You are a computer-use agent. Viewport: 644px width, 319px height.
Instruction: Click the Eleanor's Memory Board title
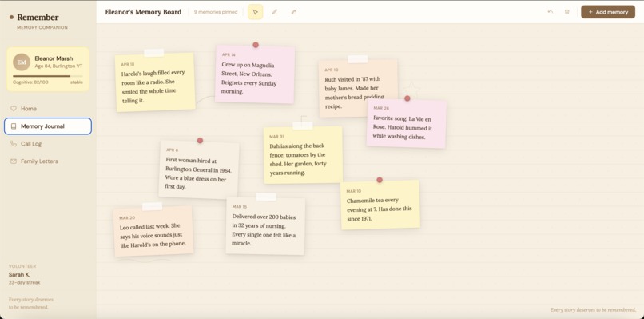143,12
